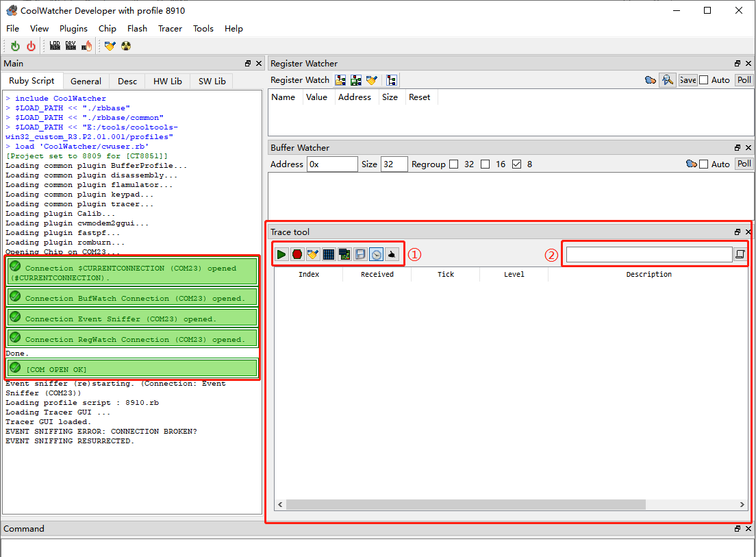Image resolution: width=756 pixels, height=557 pixels.
Task: Click the Buffer Watcher Address field
Action: click(x=332, y=164)
